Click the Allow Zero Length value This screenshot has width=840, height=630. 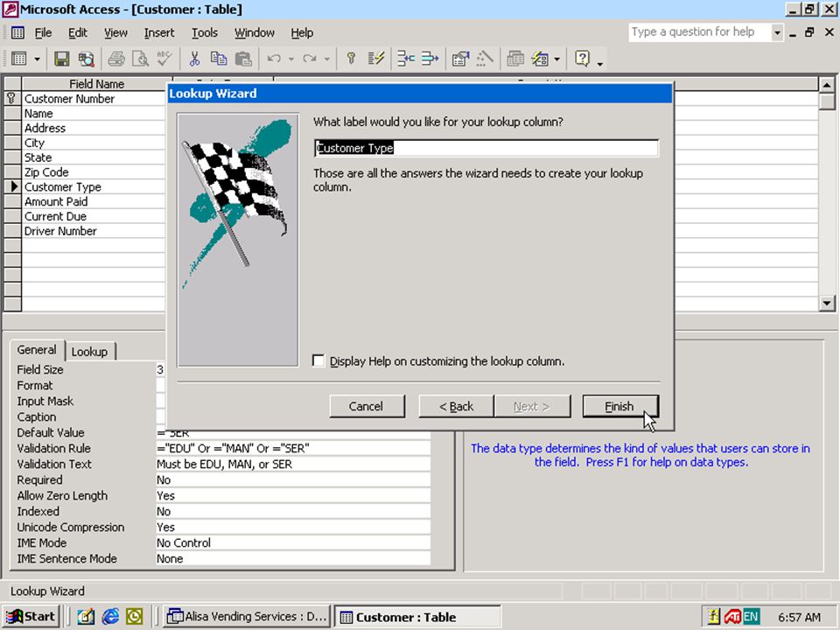coord(293,495)
